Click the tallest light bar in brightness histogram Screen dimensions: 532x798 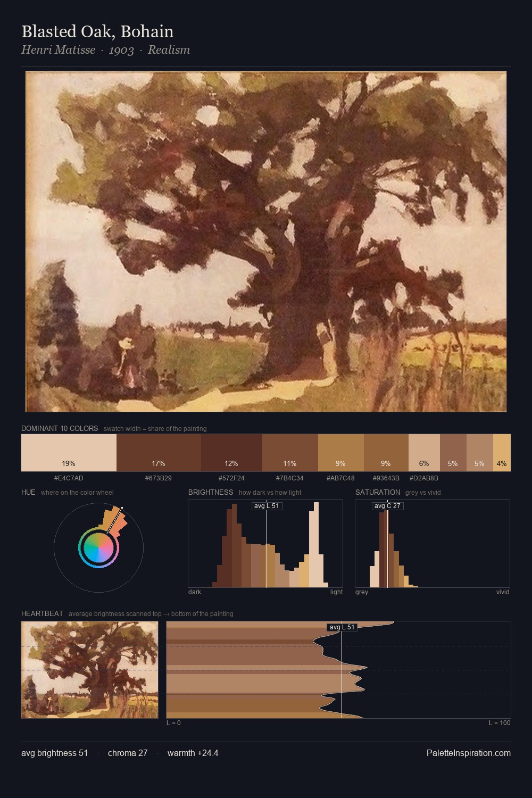(317, 545)
